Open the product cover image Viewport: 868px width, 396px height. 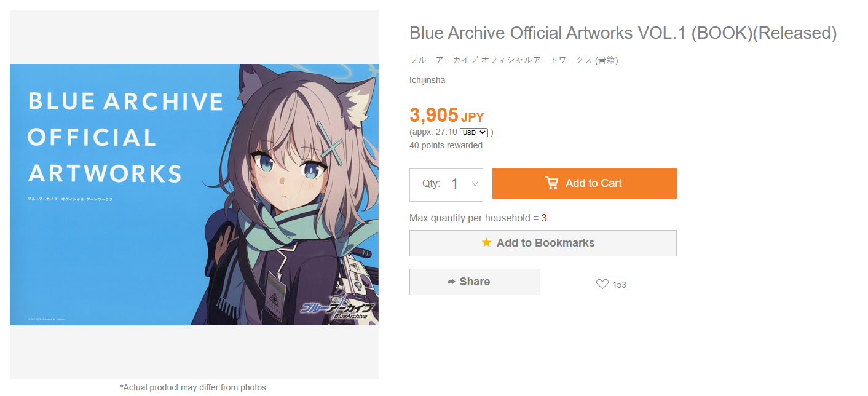[194, 194]
